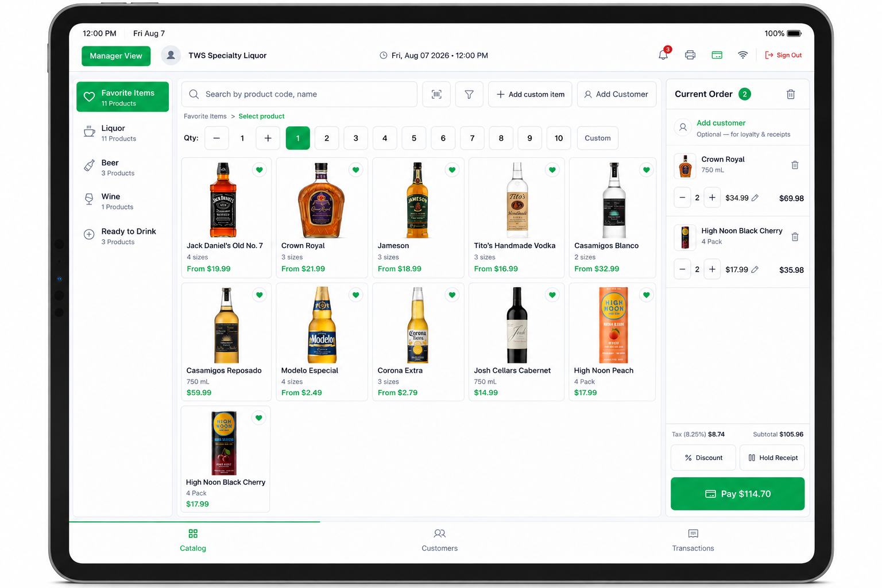Go to Favorite Items breadcrumb

(205, 116)
